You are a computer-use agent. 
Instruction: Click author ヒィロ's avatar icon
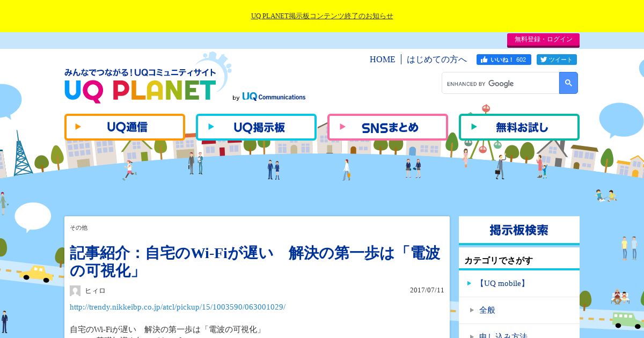pos(75,291)
